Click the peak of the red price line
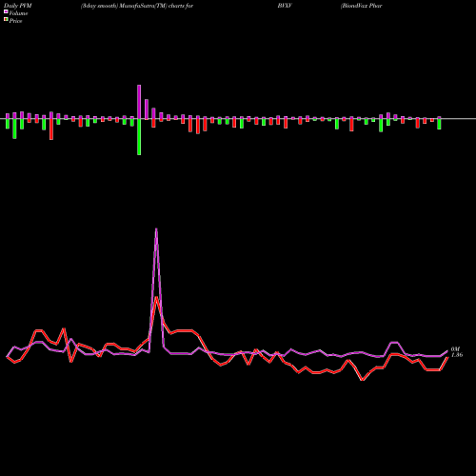This screenshot has height=476, width=476. (x=156, y=297)
